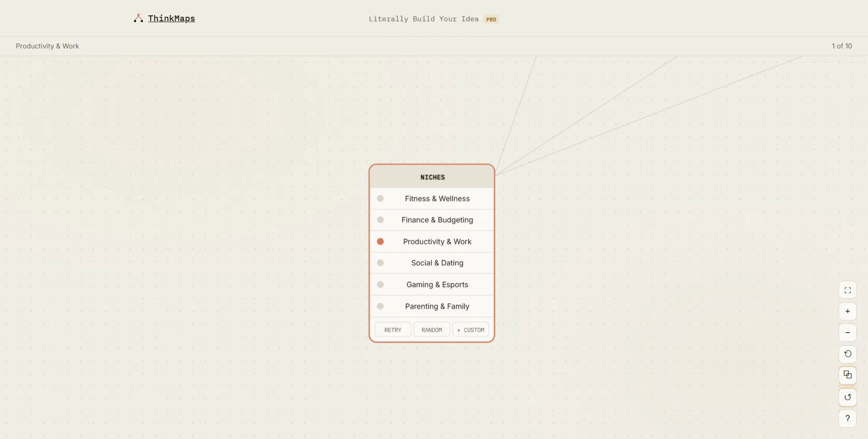Click the PRO badge in the header

tap(491, 19)
